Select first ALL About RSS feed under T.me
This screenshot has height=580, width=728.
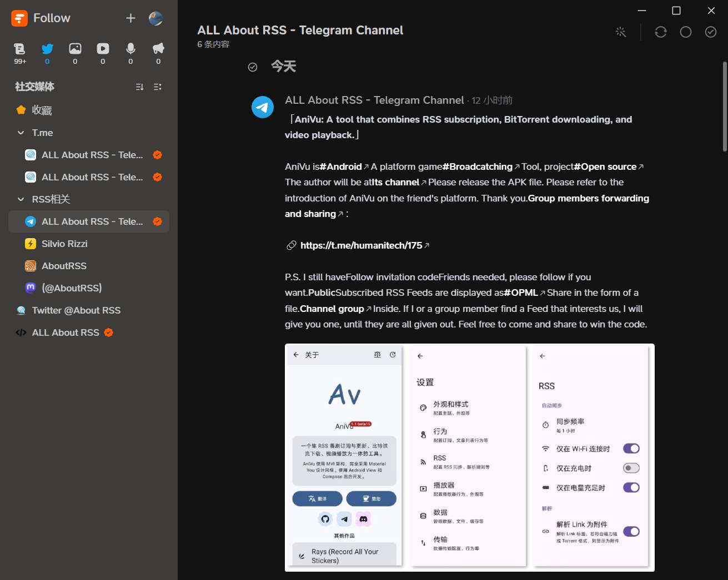(89, 155)
